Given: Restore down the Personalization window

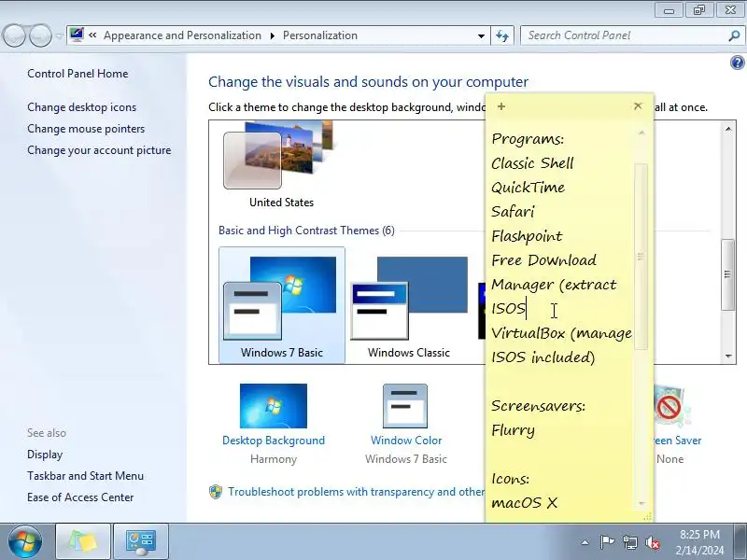Looking at the screenshot, I should (698, 10).
